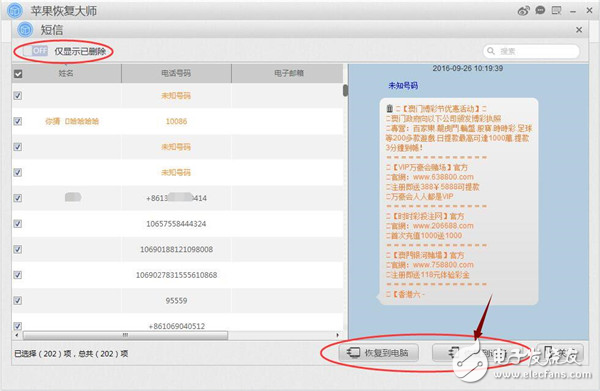The height and width of the screenshot is (391, 600).
Task: Click the horizontal scrollbar thumb
Action: pos(125,335)
